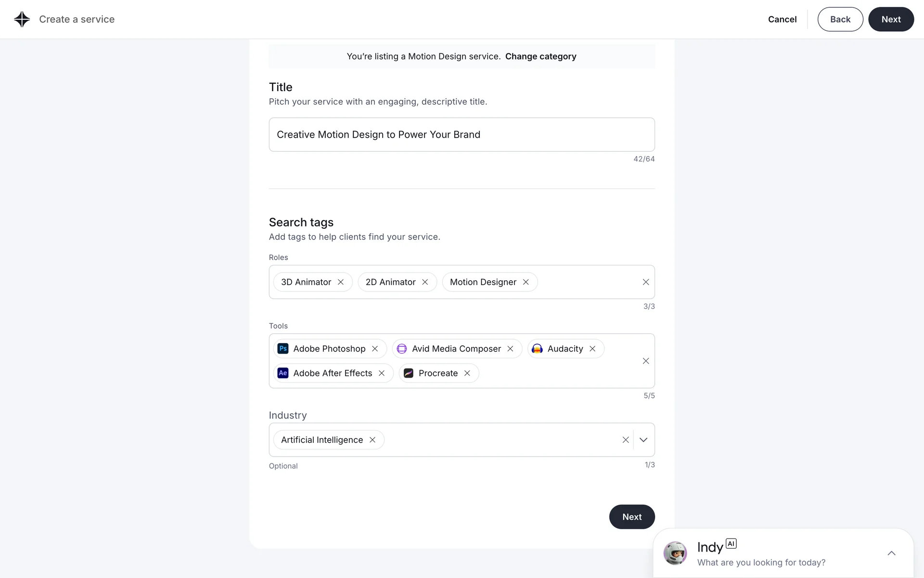This screenshot has height=578, width=924.
Task: Remove the 3D Animator role tag
Action: pos(341,282)
